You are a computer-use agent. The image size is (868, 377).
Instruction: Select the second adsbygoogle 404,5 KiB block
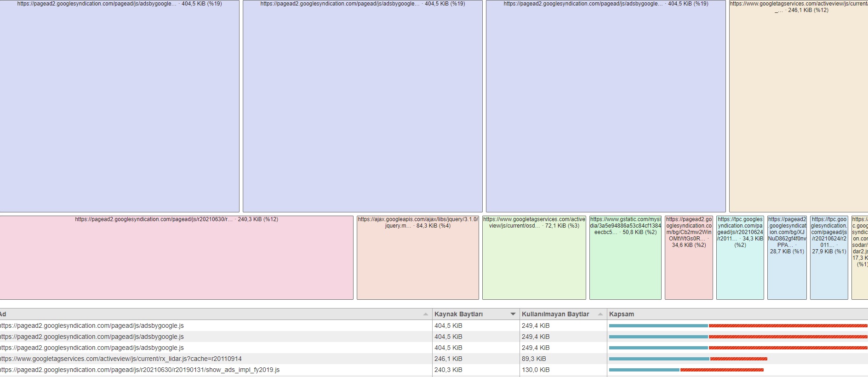[363, 106]
